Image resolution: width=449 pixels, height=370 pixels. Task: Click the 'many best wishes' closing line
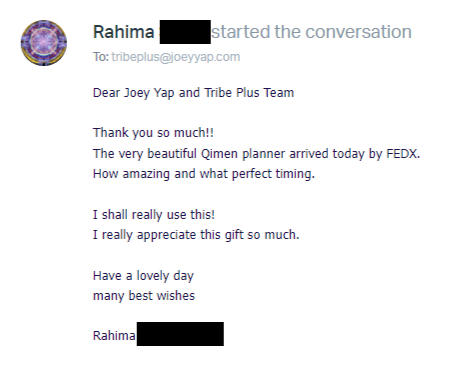(x=144, y=296)
